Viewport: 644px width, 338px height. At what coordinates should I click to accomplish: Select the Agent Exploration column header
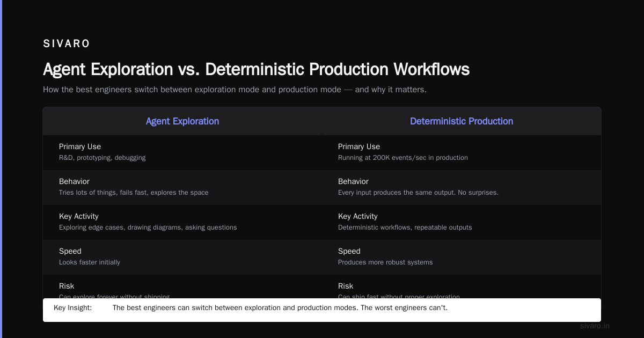click(x=182, y=121)
